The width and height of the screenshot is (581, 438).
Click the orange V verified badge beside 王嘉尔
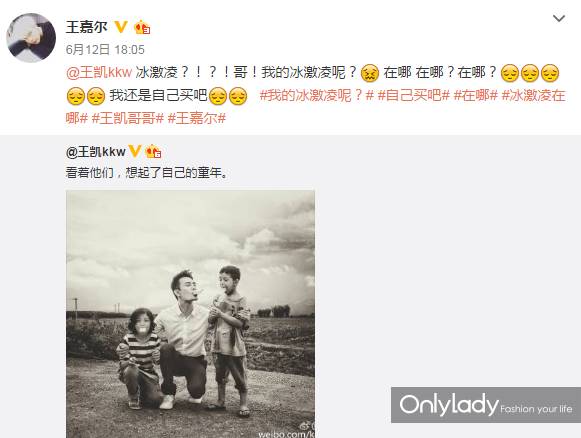click(x=121, y=27)
